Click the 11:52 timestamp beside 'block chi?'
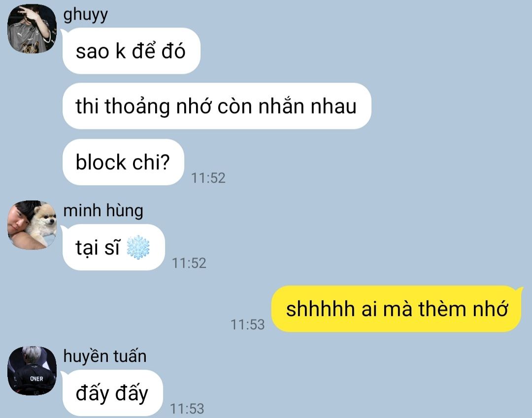 pyautogui.click(x=208, y=178)
